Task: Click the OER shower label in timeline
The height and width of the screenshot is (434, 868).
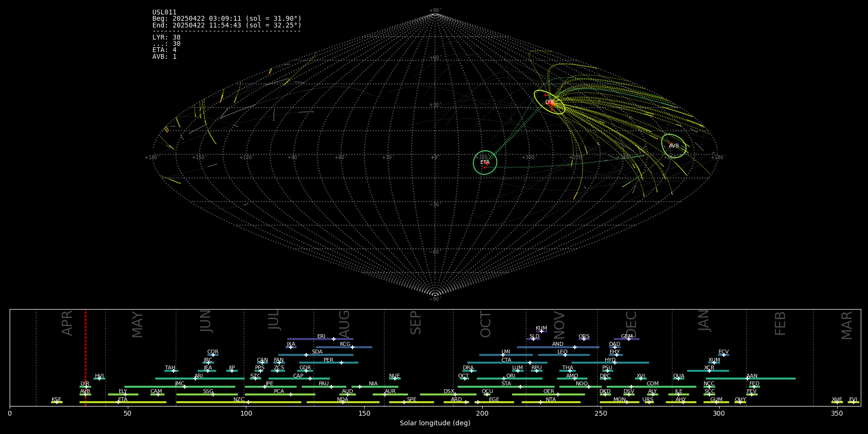Action: tap(549, 392)
